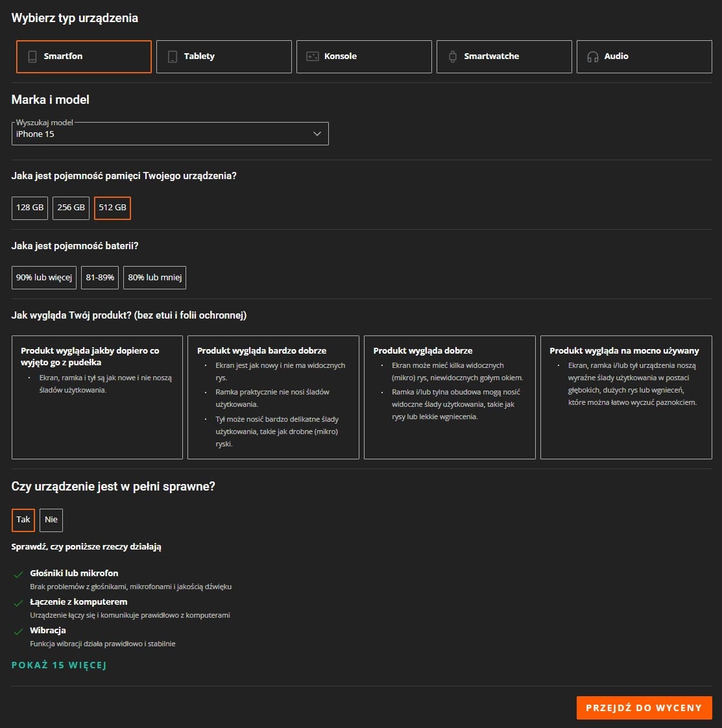
Task: Click green checkmark beside Łączenie z komputerem
Action: tap(18, 603)
